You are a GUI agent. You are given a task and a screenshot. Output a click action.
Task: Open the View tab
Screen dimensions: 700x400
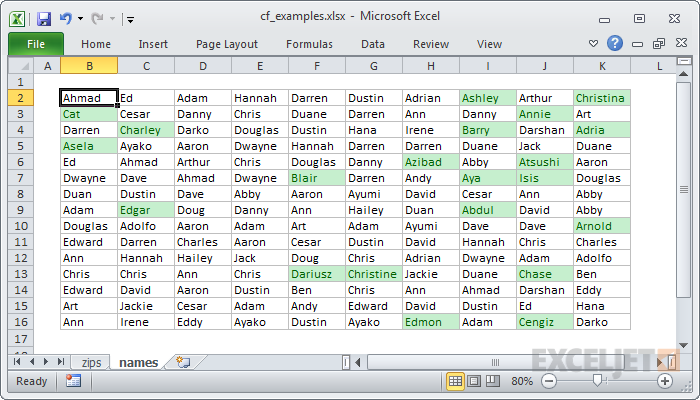(x=489, y=44)
